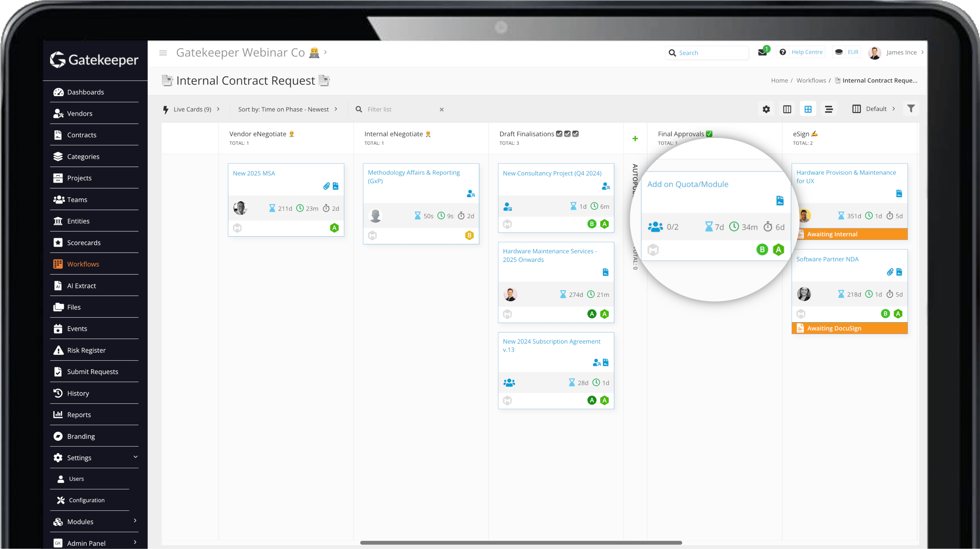Open the mail notifications envelope
Image resolution: width=980 pixels, height=549 pixels.
tap(762, 53)
